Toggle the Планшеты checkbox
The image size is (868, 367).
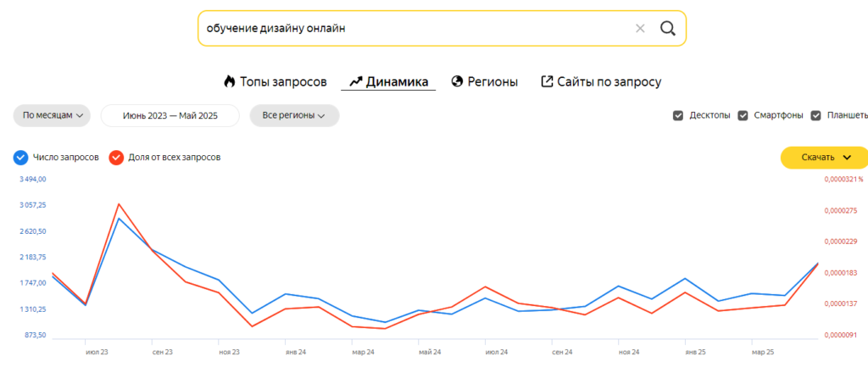816,115
